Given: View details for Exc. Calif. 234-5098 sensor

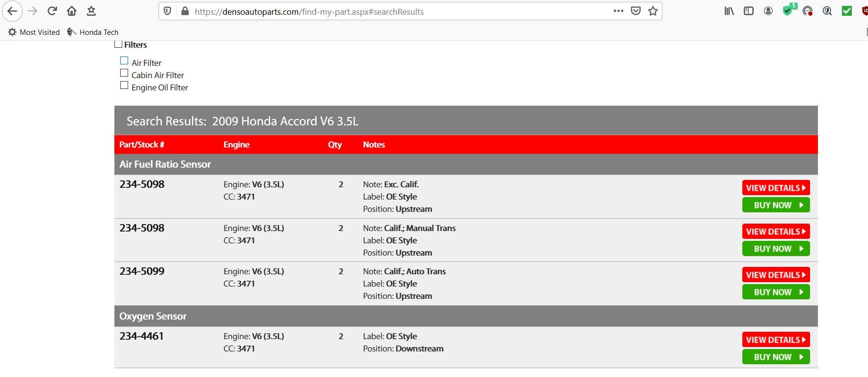Looking at the screenshot, I should pos(776,188).
